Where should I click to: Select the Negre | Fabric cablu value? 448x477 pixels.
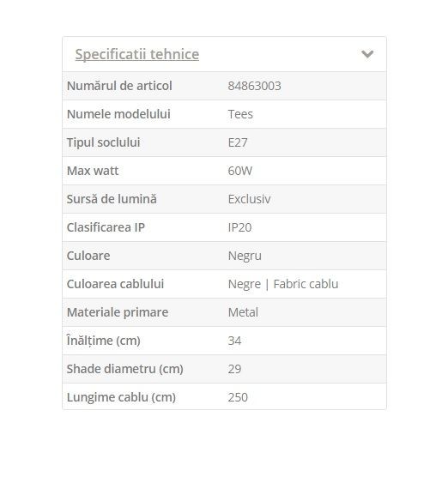coord(283,284)
